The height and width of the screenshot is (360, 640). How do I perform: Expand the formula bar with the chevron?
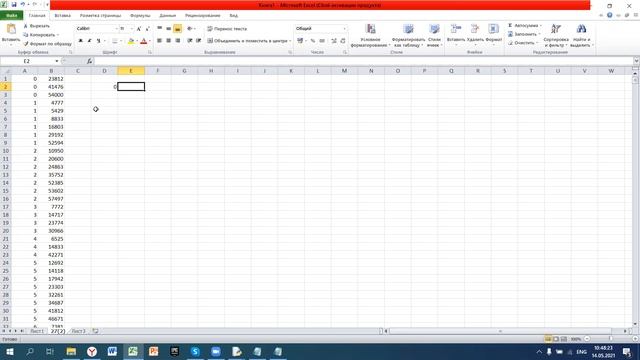click(x=636, y=61)
